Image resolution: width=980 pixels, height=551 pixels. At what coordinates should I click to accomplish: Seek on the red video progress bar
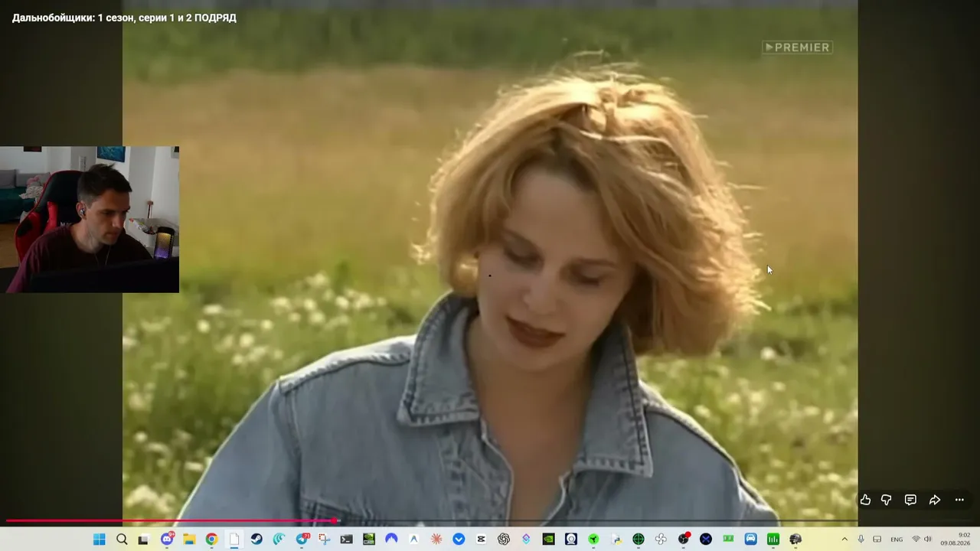tap(490, 520)
